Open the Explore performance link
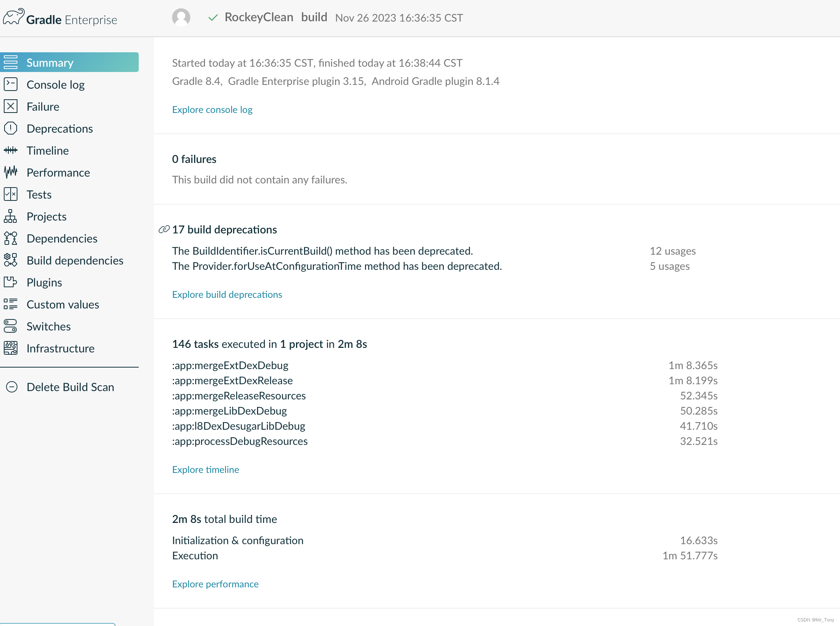840x626 pixels. coord(215,584)
